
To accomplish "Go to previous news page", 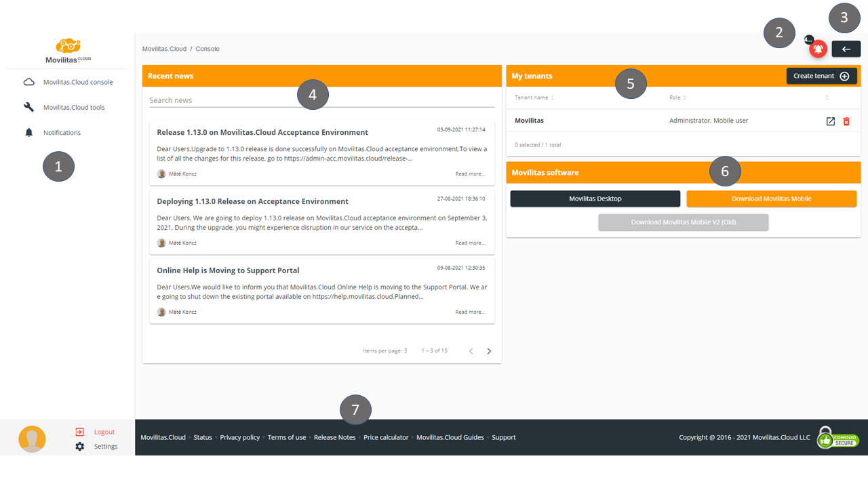I will [471, 351].
